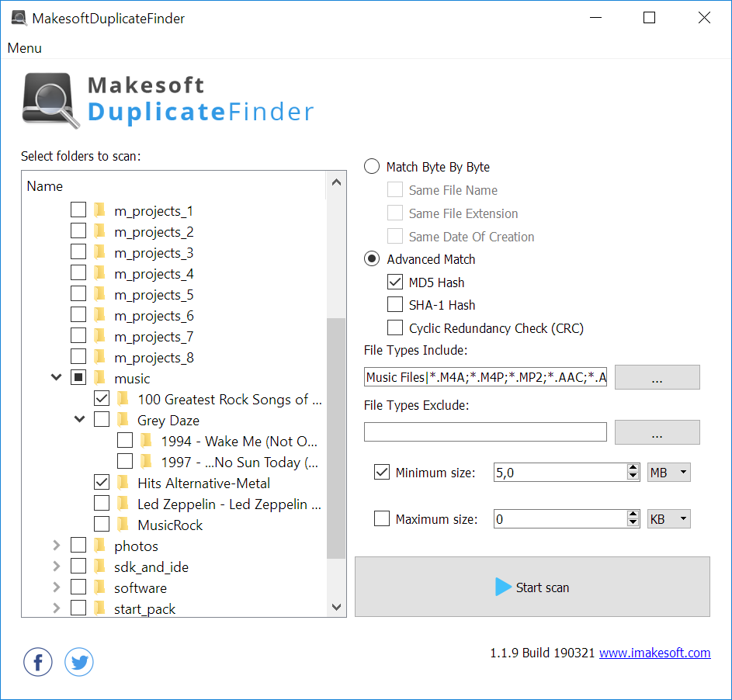
Task: Enable the SHA-1 Hash checkbox
Action: tap(395, 305)
